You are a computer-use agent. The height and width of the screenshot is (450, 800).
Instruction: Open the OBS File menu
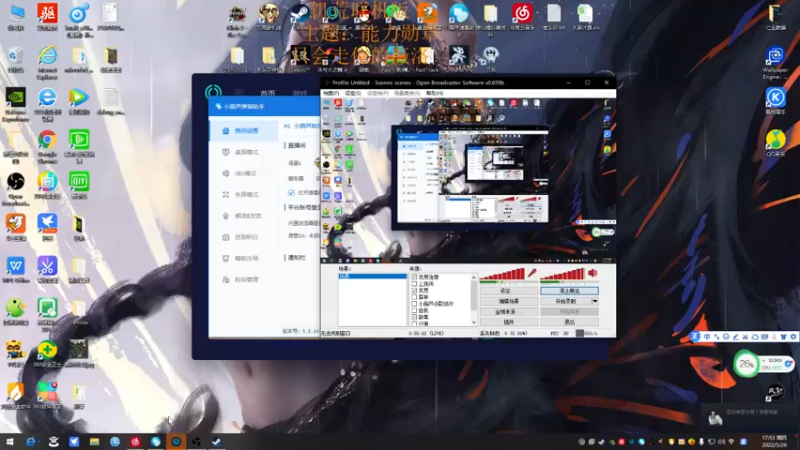(331, 93)
